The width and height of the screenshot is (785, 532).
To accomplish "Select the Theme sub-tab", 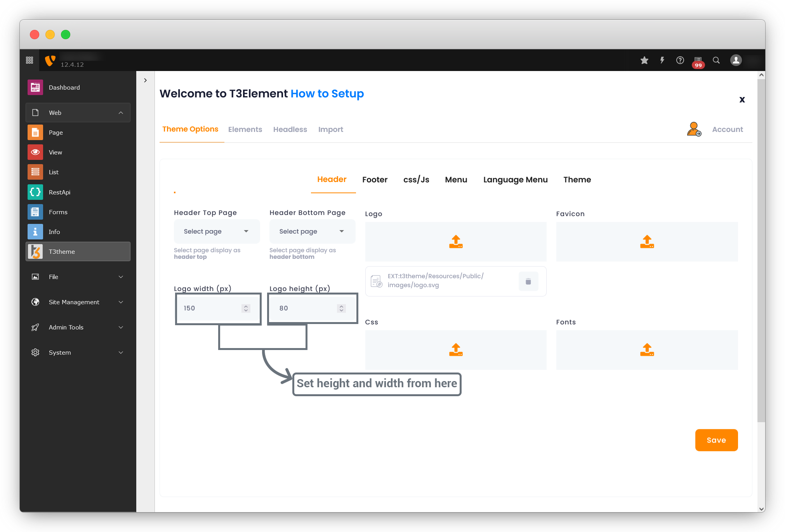I will pos(577,180).
